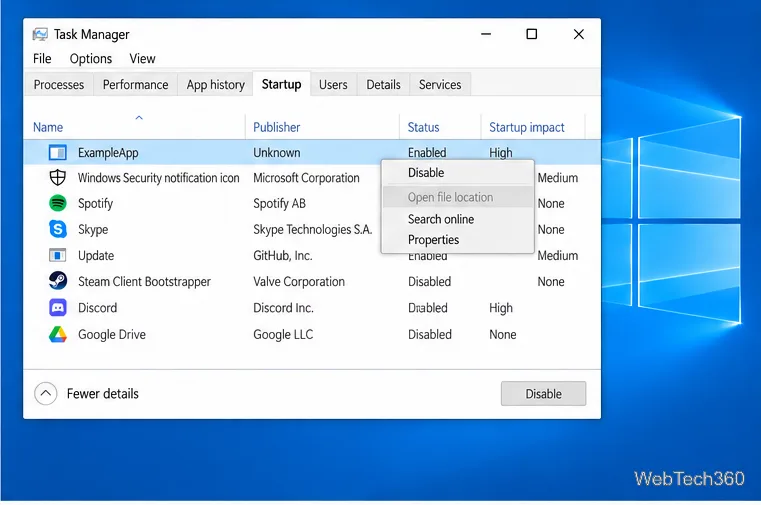Image resolution: width=761 pixels, height=505 pixels.
Task: Open the File menu
Action: [42, 59]
